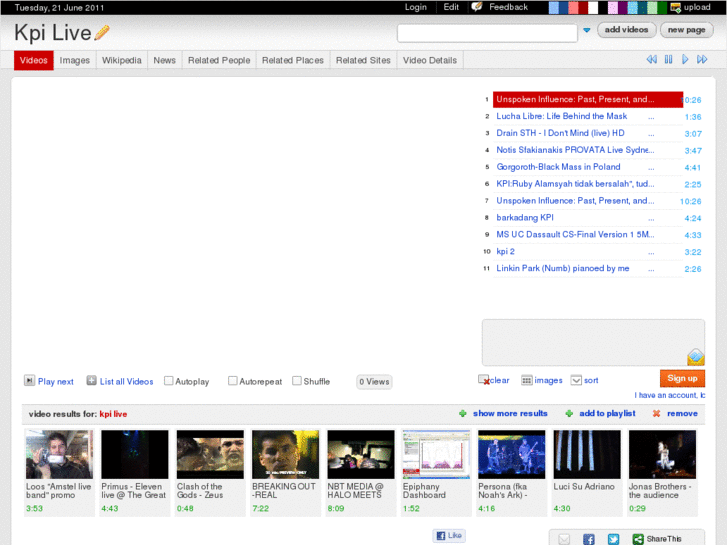Click show more results link
727x545 pixels.
coord(510,413)
